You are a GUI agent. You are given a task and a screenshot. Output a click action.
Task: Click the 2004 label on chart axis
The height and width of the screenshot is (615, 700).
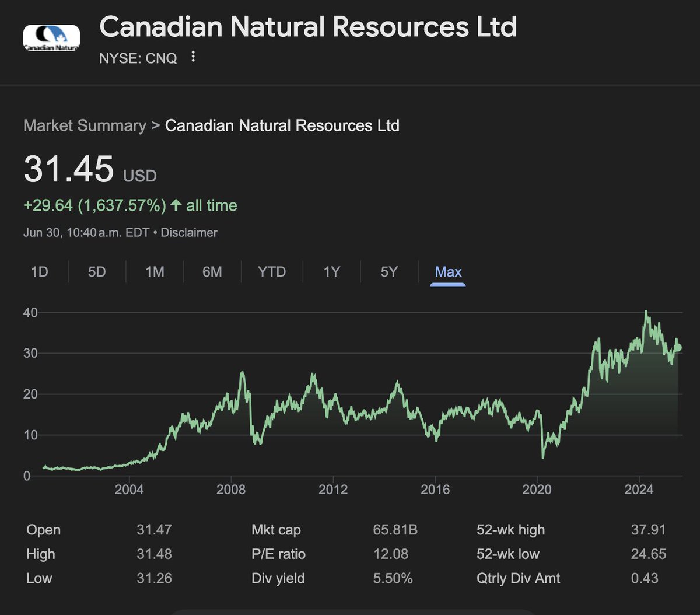pyautogui.click(x=129, y=489)
